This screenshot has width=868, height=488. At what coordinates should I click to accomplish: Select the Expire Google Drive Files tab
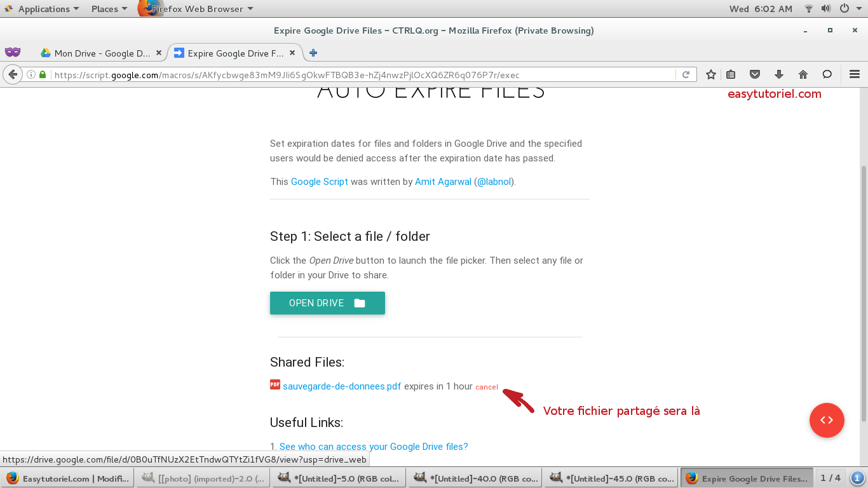pyautogui.click(x=235, y=53)
